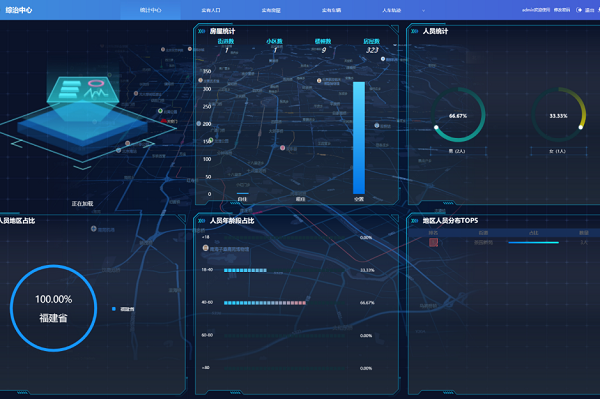
Task: Open the third navigation tab 实有房屋
Action: tap(271, 10)
